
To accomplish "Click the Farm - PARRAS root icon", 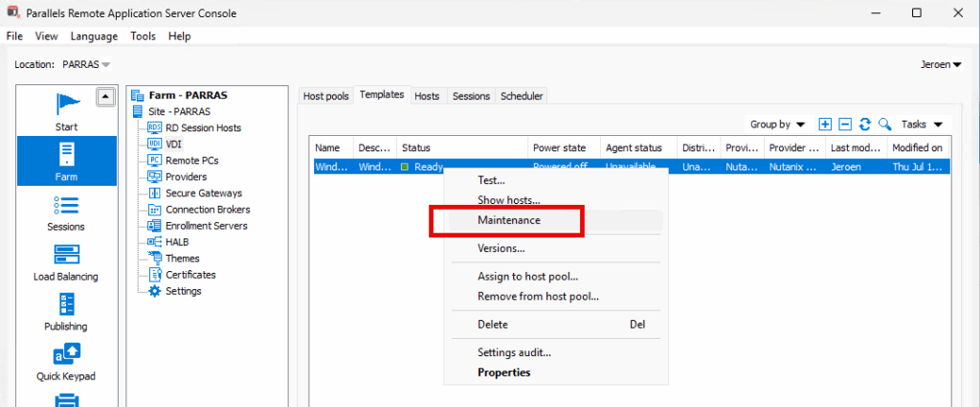I will point(138,96).
